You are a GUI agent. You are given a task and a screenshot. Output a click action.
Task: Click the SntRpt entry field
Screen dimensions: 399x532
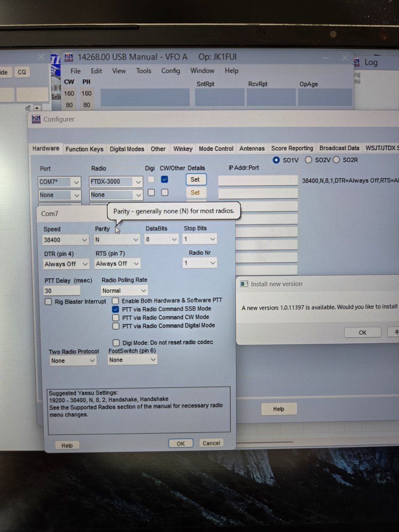(x=219, y=98)
